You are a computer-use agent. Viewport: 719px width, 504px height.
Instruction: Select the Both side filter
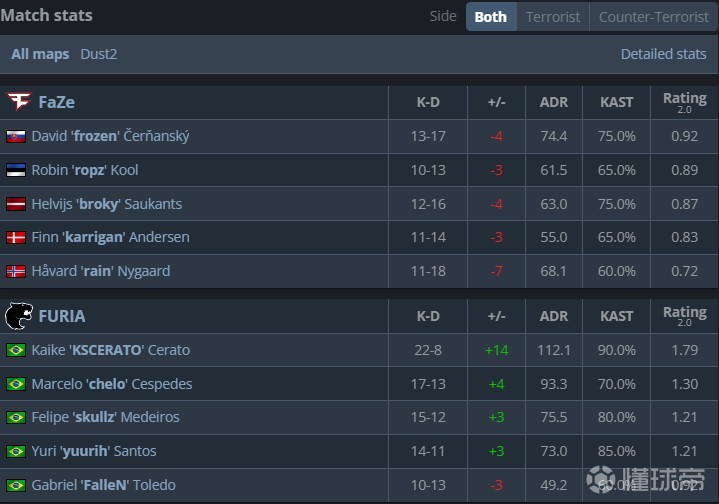pyautogui.click(x=491, y=17)
